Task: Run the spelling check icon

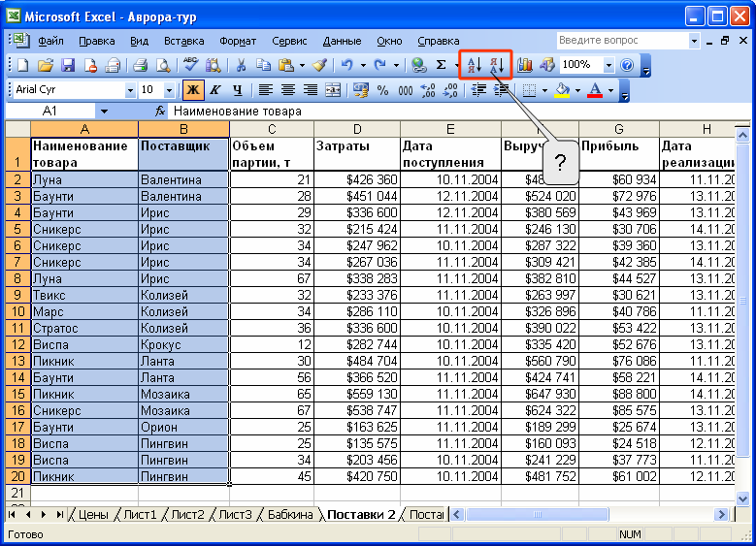Action: [190, 65]
